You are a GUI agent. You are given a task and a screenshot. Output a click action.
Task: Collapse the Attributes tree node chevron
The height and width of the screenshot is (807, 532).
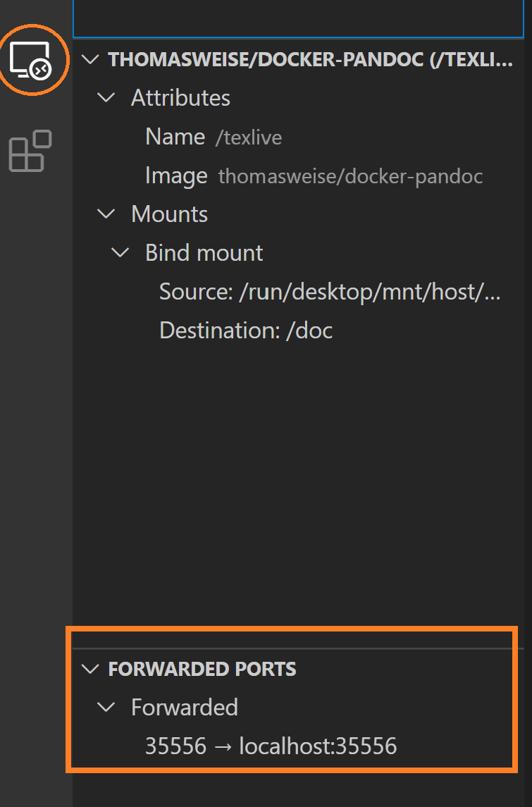[x=106, y=98]
